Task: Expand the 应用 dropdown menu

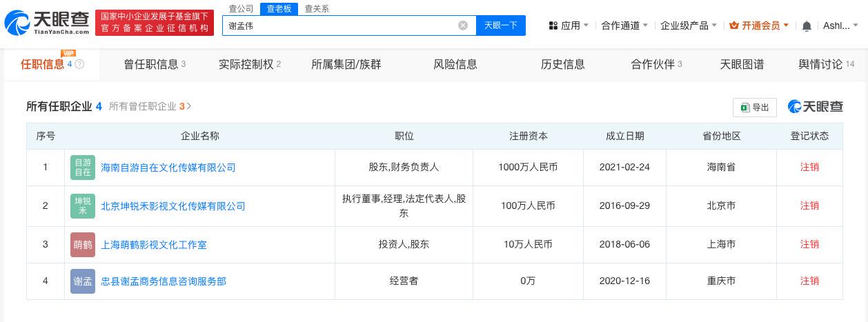Action: click(x=569, y=26)
